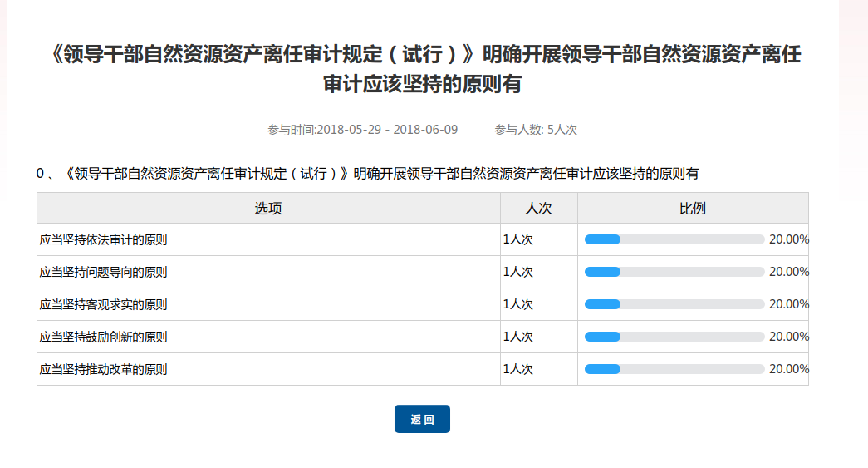The image size is (868, 468).
Task: Click the 选项 column header
Action: click(268, 208)
